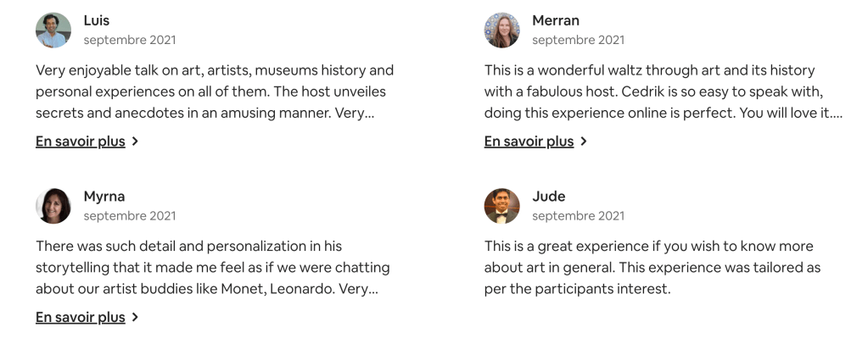Click Jude's review beginning 'This is a great experience'
Image resolution: width=868 pixels, height=344 pixels.
click(652, 268)
